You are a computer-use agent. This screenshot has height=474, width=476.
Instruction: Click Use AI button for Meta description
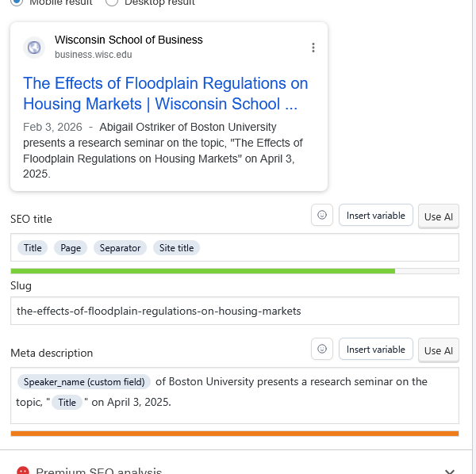click(x=438, y=350)
